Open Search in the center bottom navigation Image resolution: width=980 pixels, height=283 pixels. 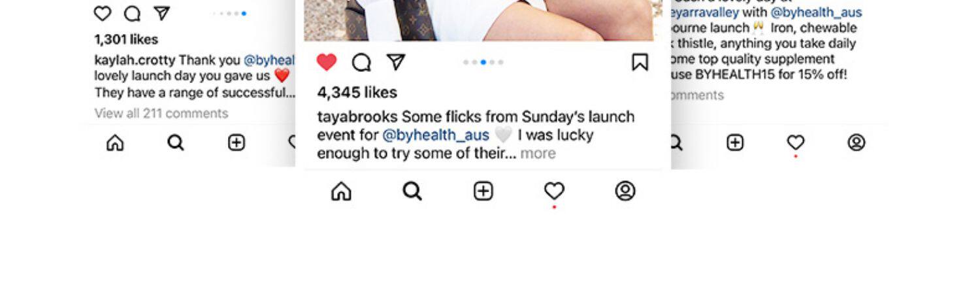click(x=412, y=191)
